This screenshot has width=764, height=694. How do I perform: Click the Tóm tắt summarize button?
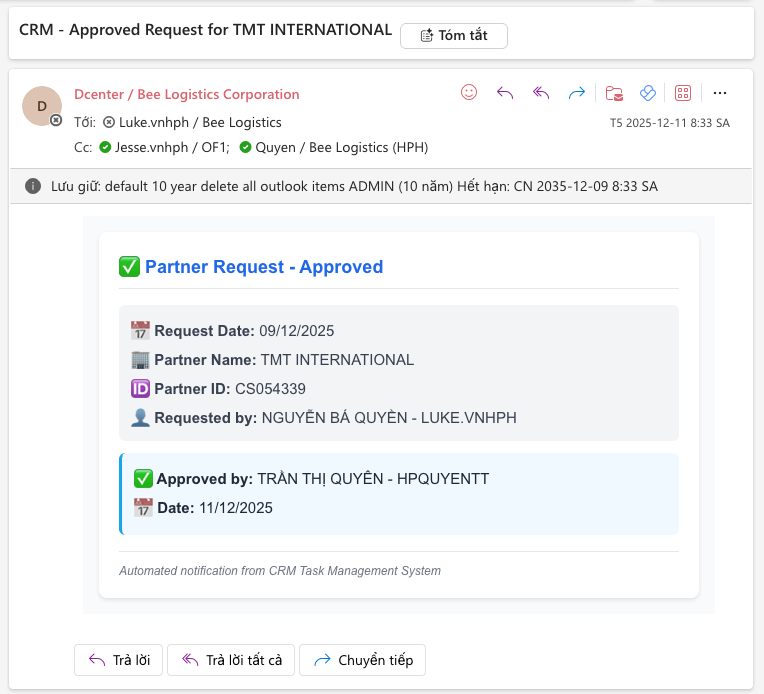tap(454, 36)
